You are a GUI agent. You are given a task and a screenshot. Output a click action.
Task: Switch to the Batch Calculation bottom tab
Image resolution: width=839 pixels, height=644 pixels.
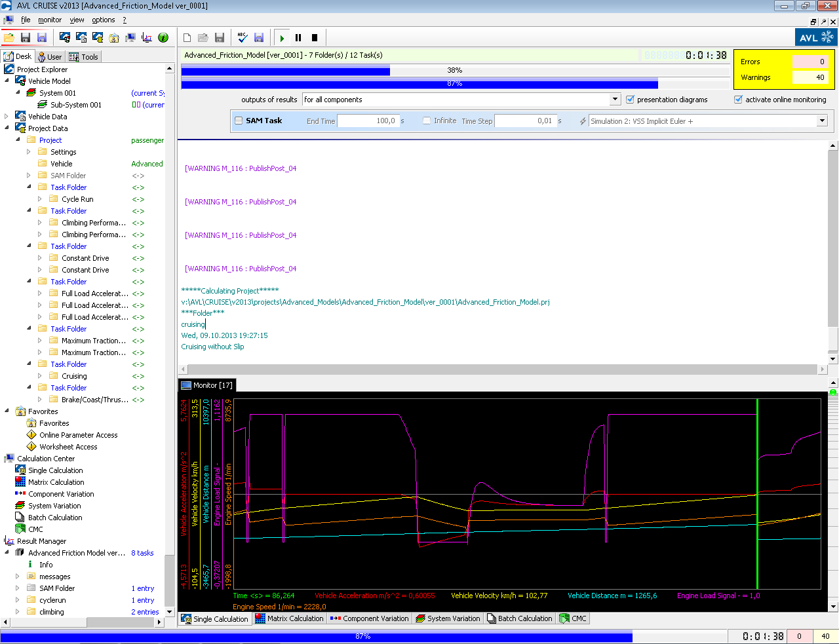[x=519, y=618]
